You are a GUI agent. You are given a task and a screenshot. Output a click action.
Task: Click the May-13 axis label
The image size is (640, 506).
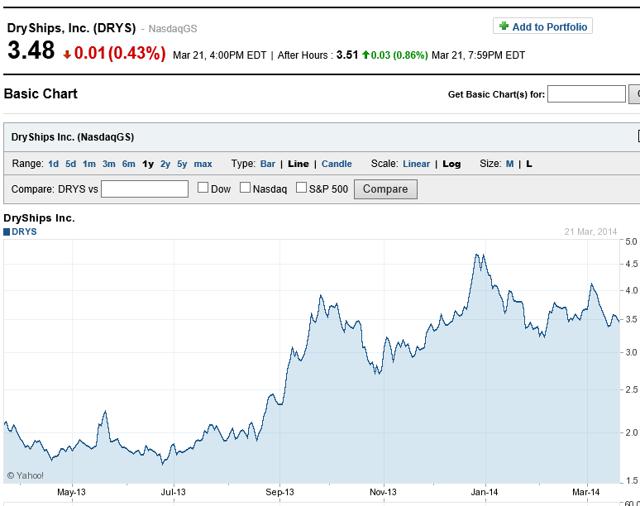(x=71, y=492)
